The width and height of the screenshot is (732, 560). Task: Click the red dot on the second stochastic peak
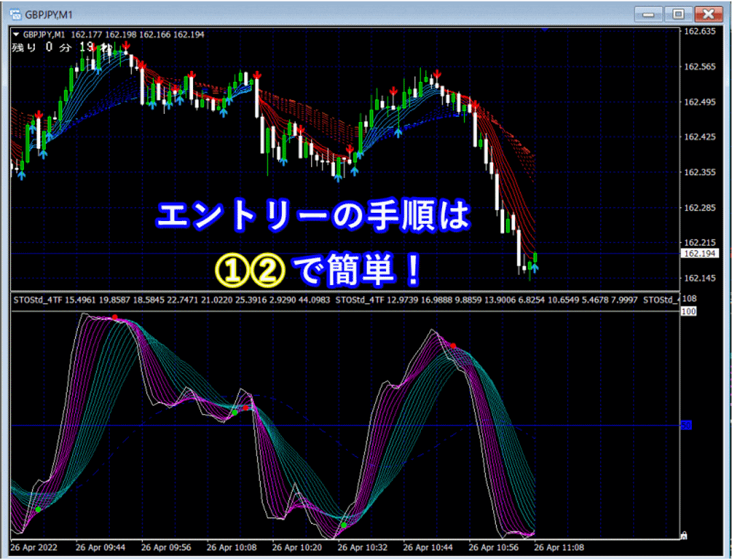(x=452, y=346)
